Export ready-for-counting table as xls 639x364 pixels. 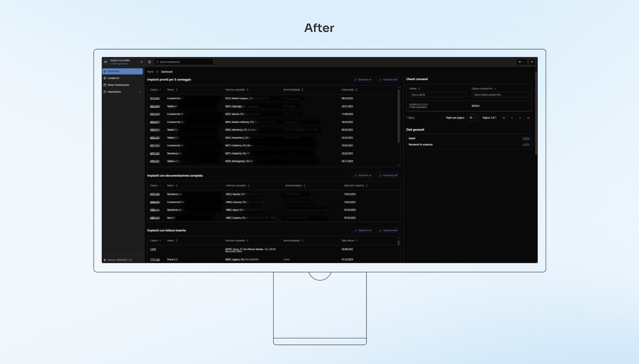pos(363,80)
